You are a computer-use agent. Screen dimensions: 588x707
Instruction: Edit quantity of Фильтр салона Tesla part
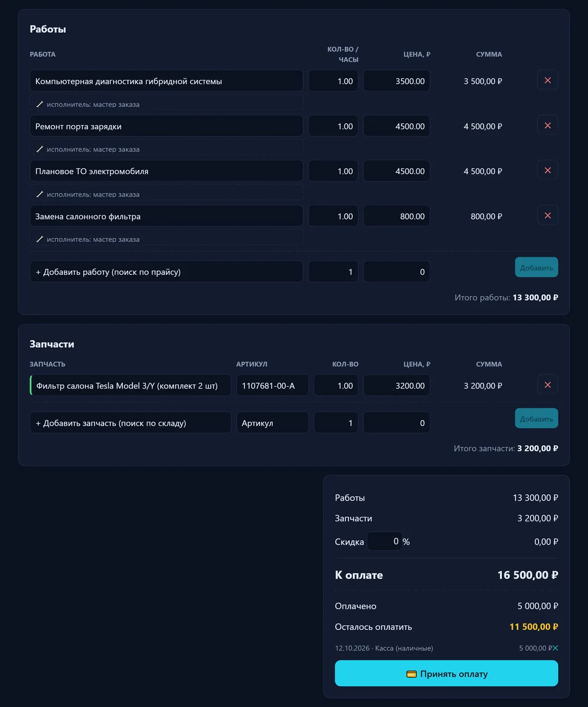336,385
